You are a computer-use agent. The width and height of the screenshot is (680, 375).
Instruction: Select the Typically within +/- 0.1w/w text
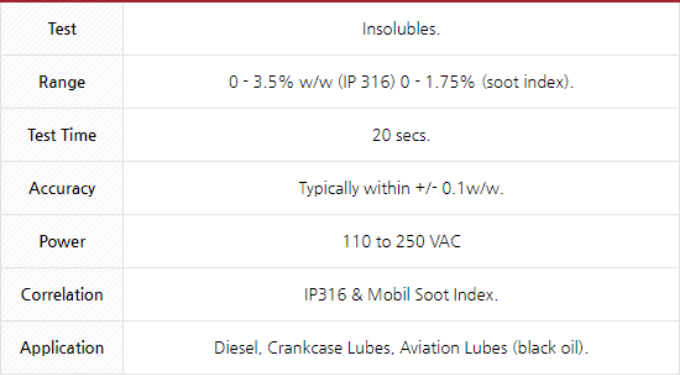point(401,188)
